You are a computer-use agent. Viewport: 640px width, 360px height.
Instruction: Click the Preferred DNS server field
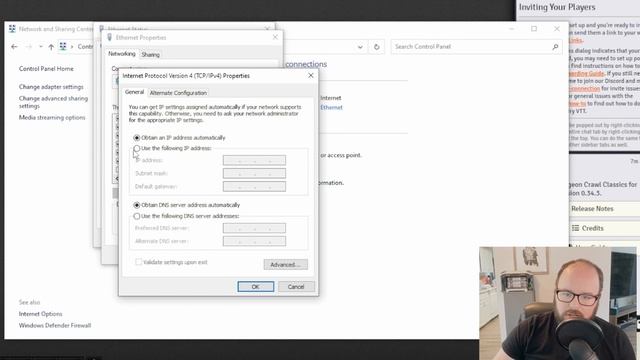tap(254, 228)
